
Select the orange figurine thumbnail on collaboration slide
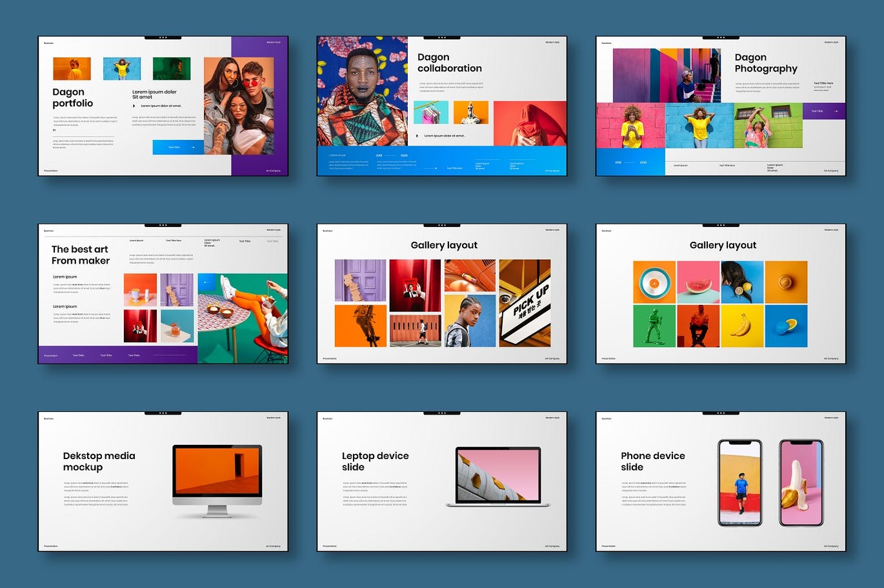[x=470, y=112]
